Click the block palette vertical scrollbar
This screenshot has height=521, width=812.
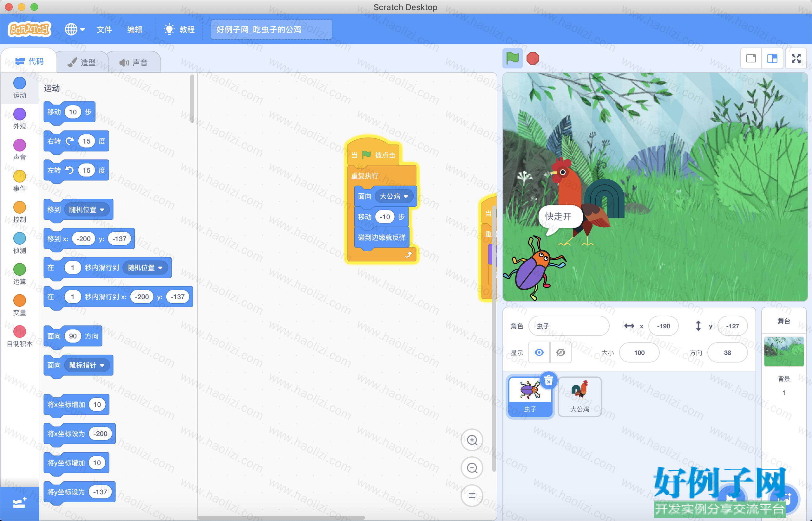point(192,99)
